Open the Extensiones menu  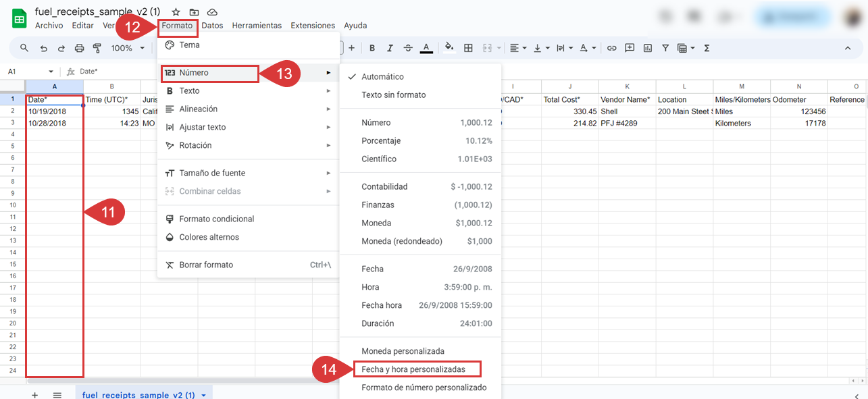pos(313,26)
